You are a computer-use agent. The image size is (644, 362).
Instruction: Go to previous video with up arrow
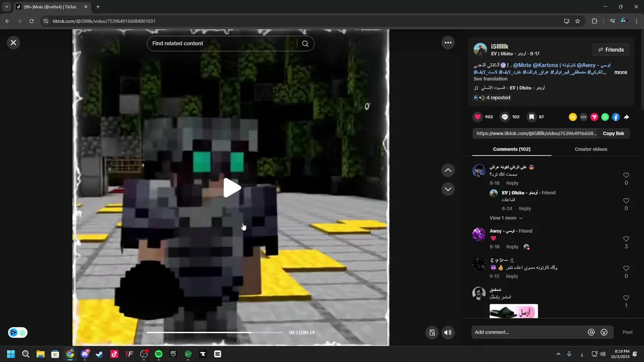[x=448, y=170]
